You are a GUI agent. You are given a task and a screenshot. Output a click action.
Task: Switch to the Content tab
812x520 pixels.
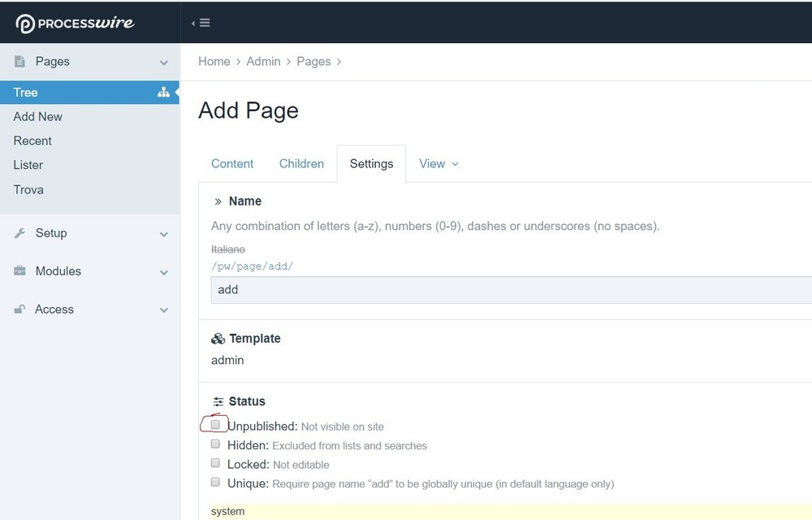click(232, 164)
